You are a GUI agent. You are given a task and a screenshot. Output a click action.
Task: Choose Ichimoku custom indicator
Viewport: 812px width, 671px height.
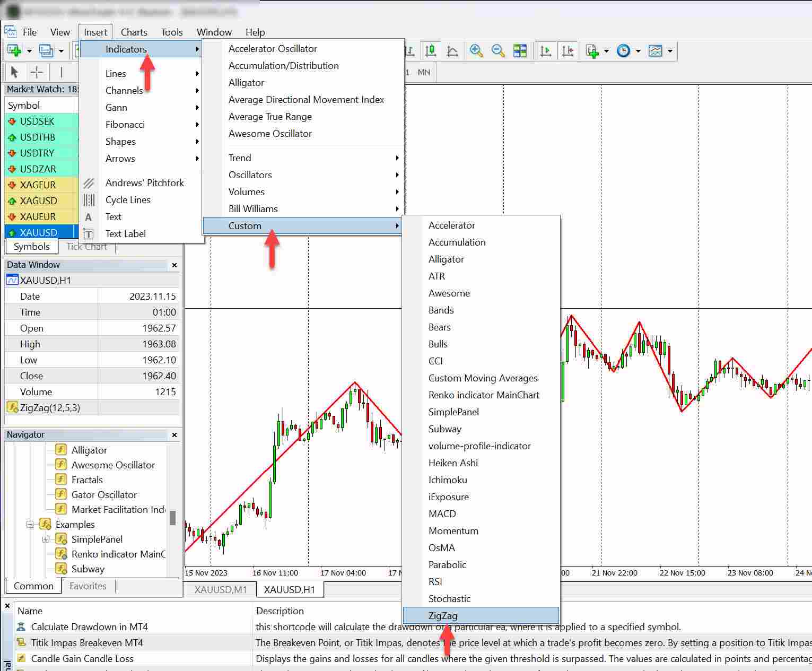481,480
